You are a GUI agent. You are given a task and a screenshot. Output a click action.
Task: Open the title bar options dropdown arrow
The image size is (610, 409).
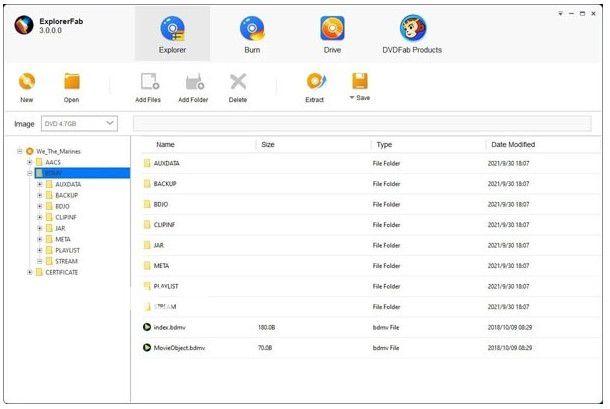pyautogui.click(x=560, y=14)
